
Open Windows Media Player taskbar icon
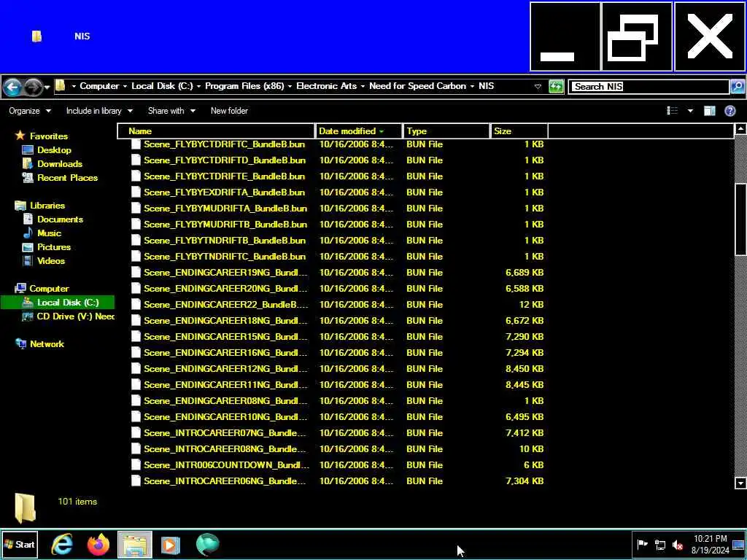171,545
